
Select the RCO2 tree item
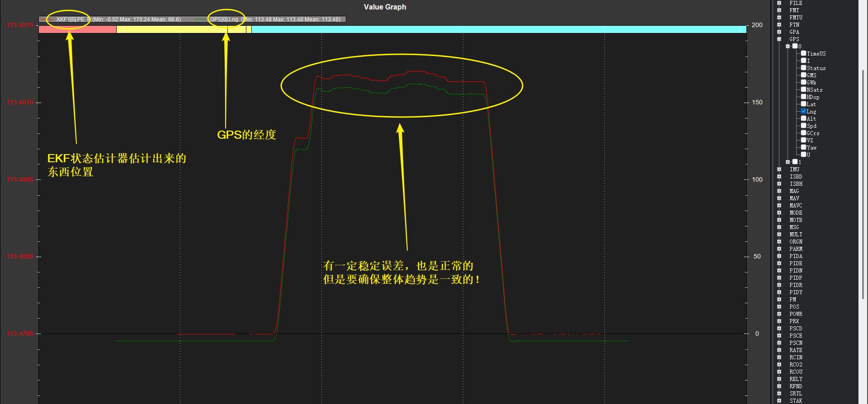coord(796,365)
